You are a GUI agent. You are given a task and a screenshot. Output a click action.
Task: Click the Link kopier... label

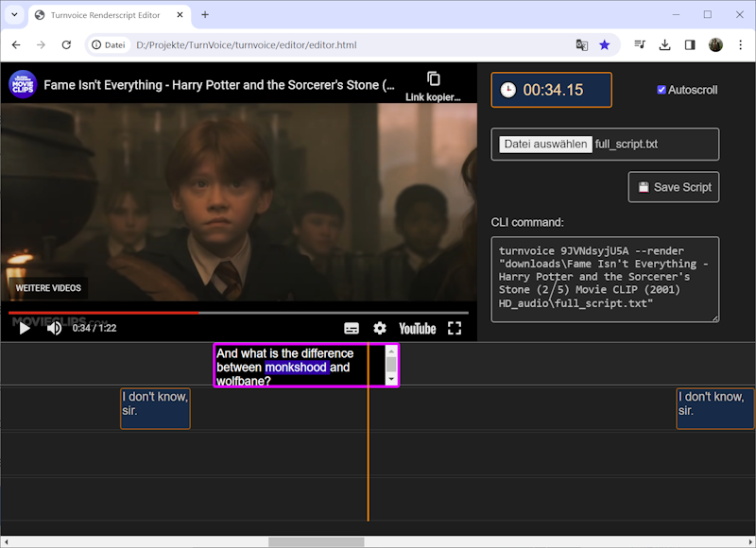point(433,97)
